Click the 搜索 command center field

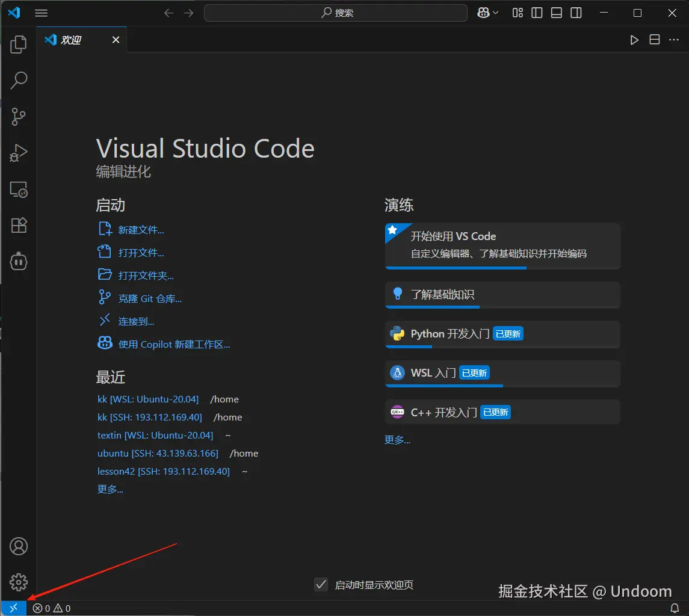[336, 13]
